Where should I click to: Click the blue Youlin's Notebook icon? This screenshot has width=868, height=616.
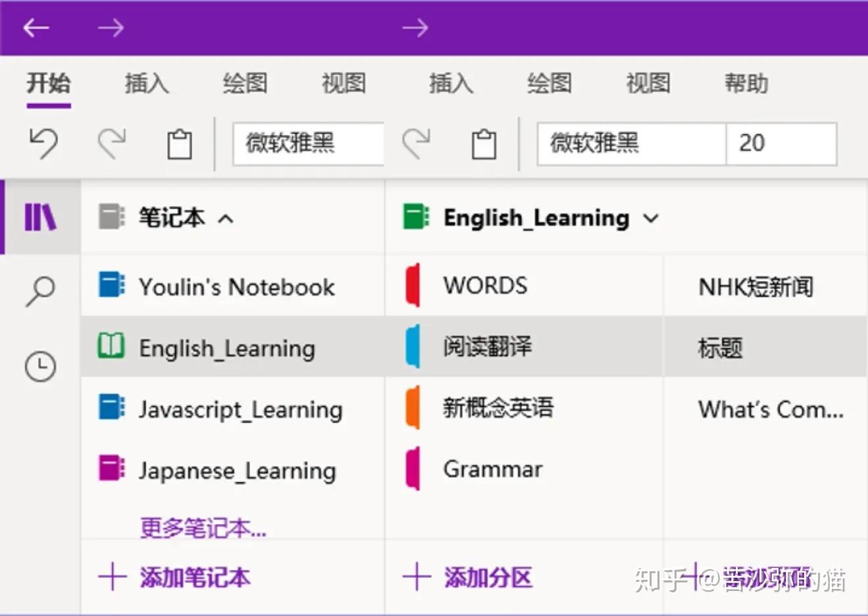[111, 286]
